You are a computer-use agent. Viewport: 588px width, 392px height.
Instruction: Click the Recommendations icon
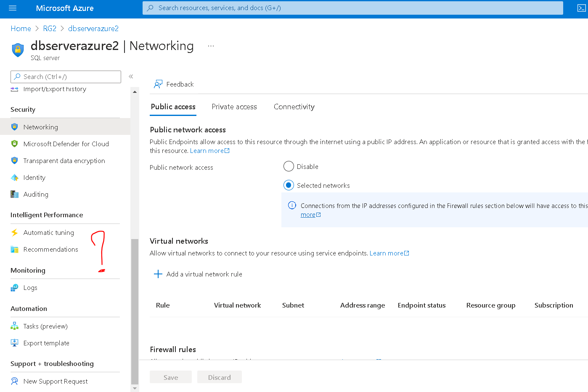pos(15,249)
